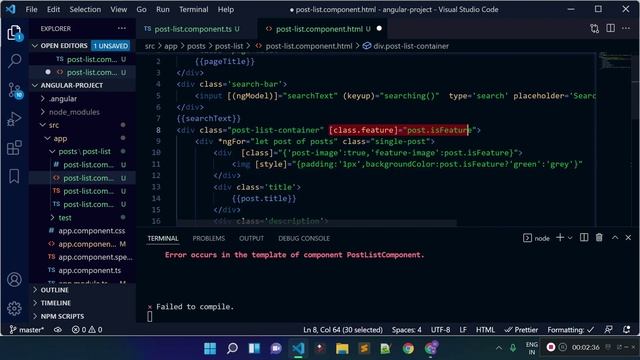The width and height of the screenshot is (640, 360).
Task: Click the VS Code logo icon
Action: [x=11, y=9]
